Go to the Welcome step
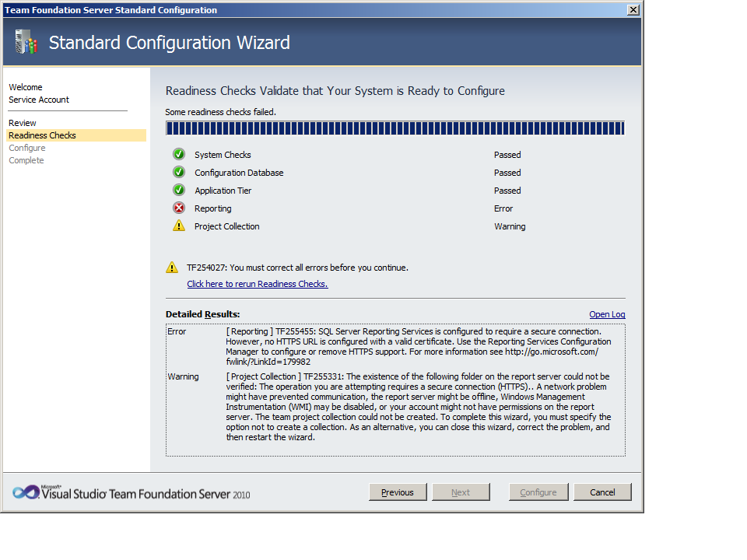 tap(26, 87)
